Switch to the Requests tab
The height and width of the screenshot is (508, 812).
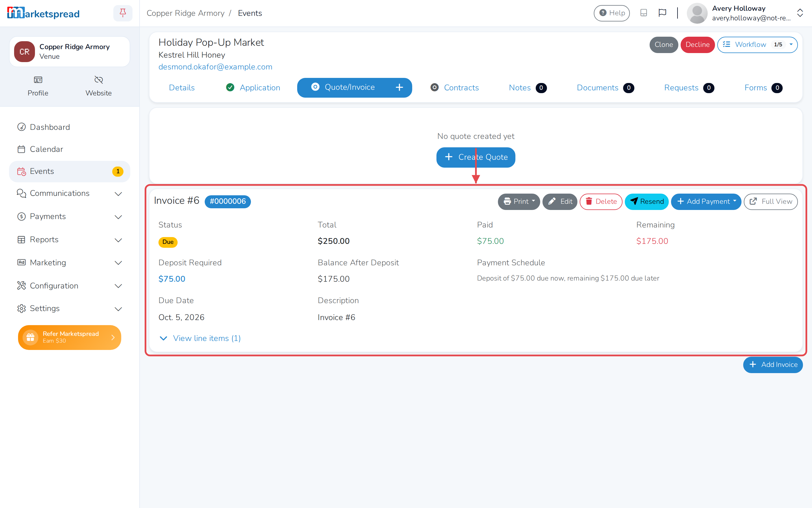click(689, 88)
